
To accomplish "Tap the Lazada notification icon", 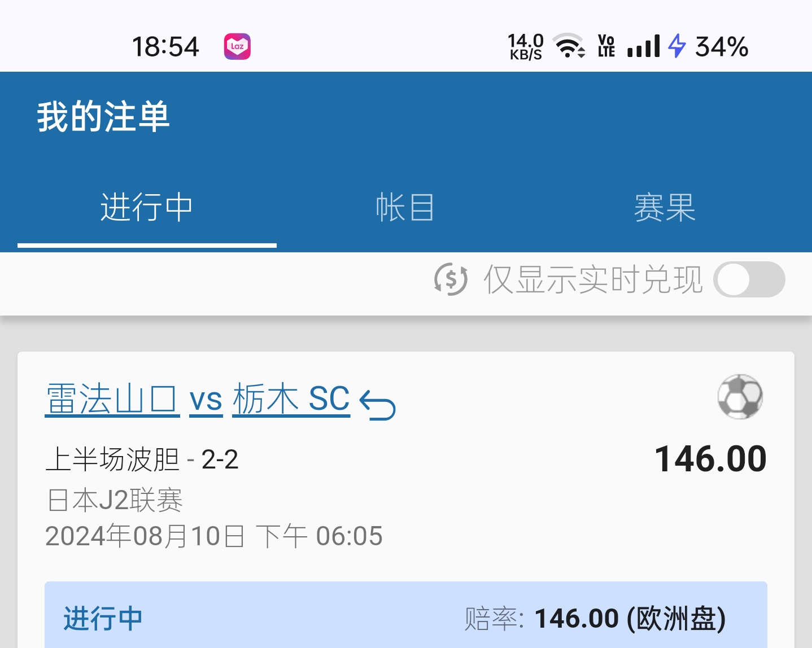I will tap(237, 47).
